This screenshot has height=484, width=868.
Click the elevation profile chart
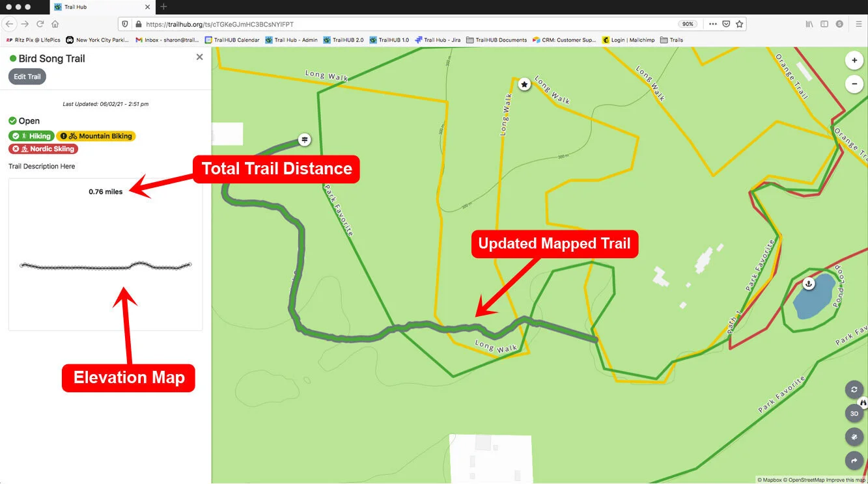point(105,265)
